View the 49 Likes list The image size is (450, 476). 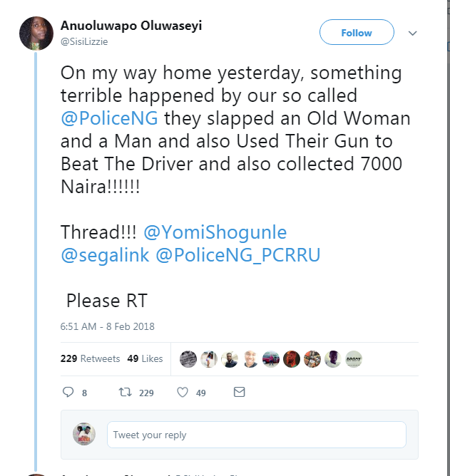pyautogui.click(x=145, y=358)
